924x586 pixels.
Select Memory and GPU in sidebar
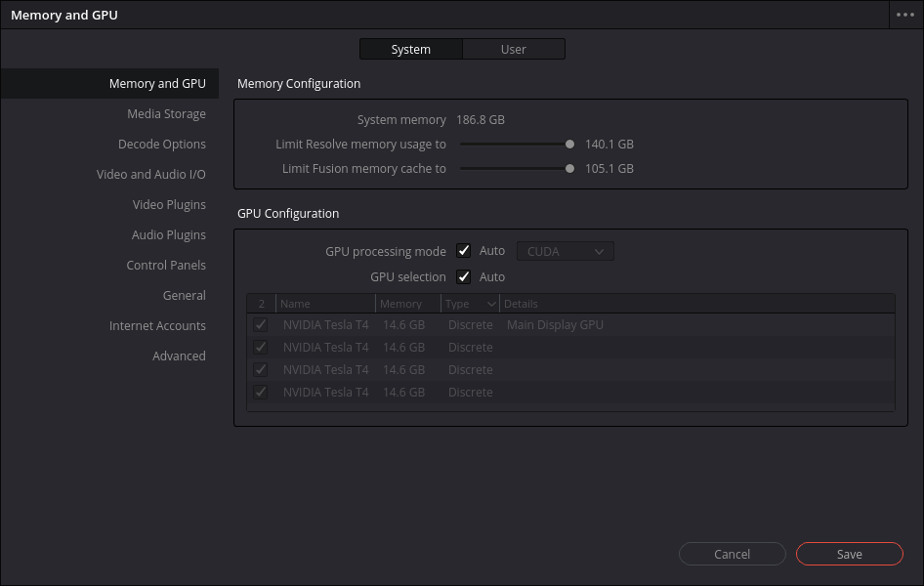coord(109,84)
